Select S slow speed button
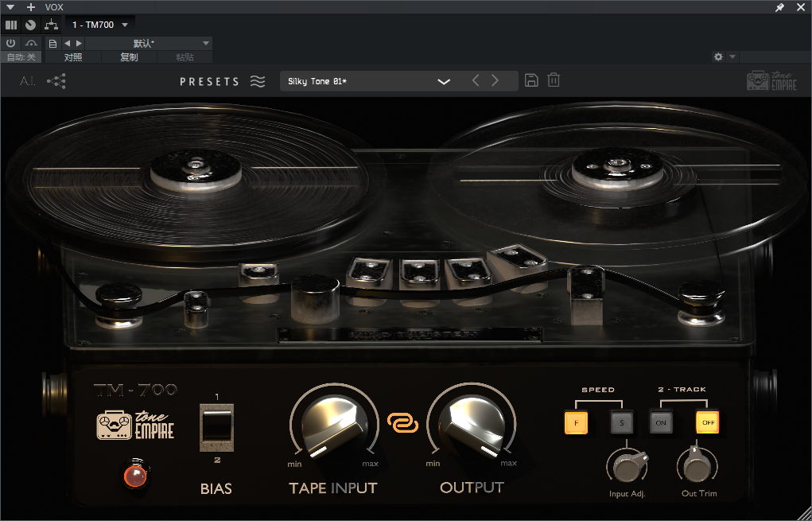 621,422
